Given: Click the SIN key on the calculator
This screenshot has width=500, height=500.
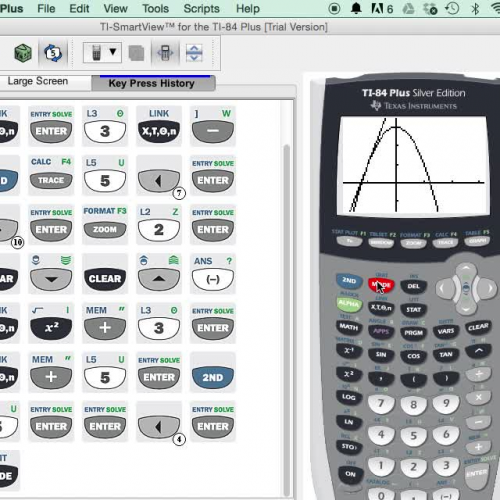Looking at the screenshot, I should pos(381,354).
